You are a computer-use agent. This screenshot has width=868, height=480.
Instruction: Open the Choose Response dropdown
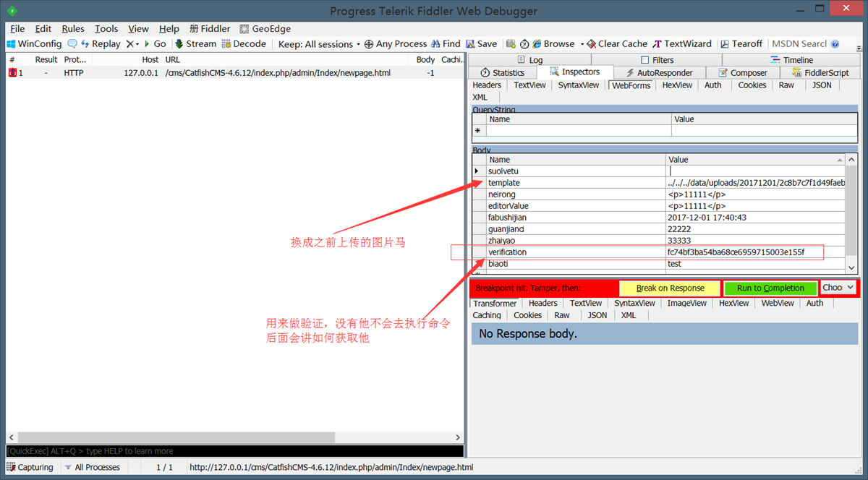[x=838, y=288]
